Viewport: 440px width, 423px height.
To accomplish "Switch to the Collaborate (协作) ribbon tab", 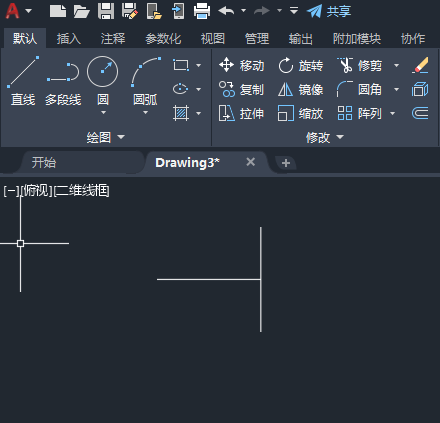I will pos(413,39).
